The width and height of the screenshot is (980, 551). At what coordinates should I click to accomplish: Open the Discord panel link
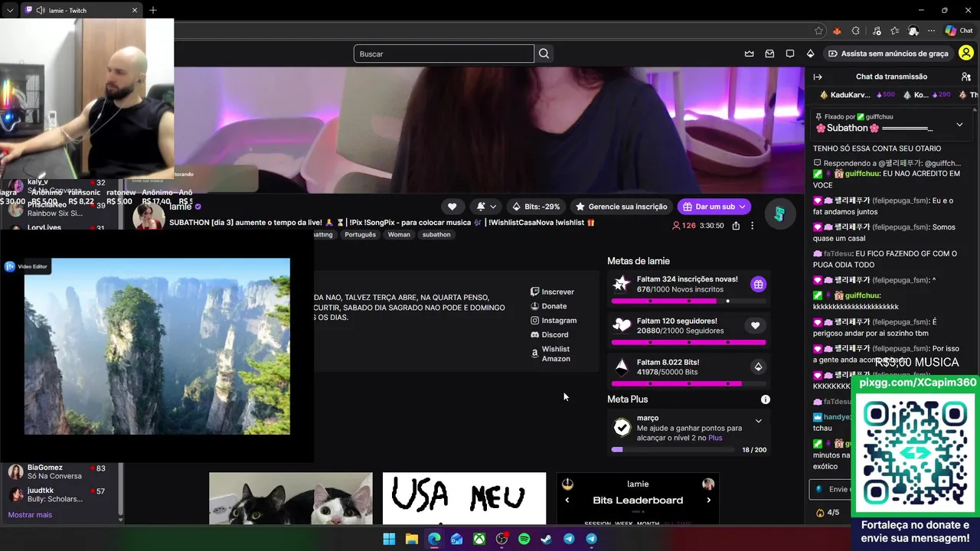(x=549, y=334)
